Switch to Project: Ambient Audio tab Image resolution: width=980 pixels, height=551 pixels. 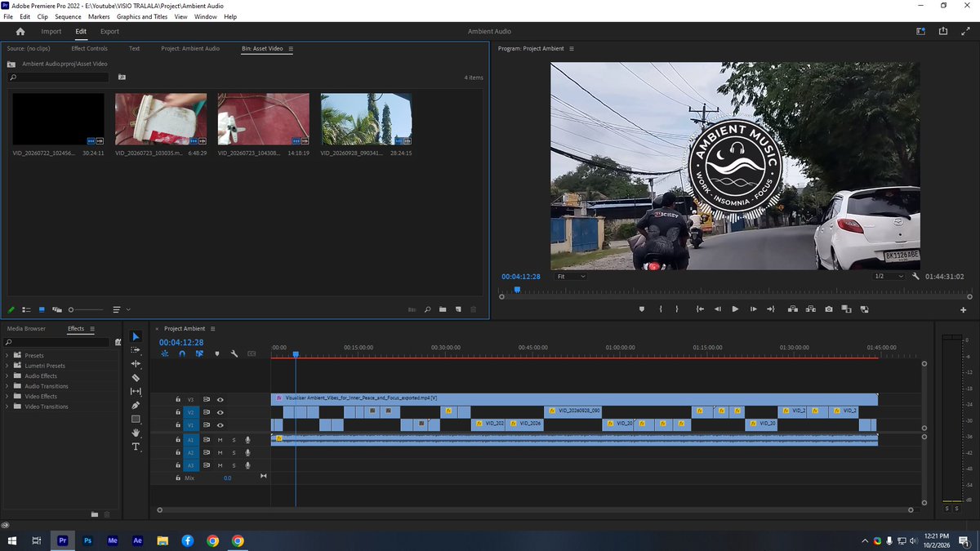pyautogui.click(x=190, y=48)
